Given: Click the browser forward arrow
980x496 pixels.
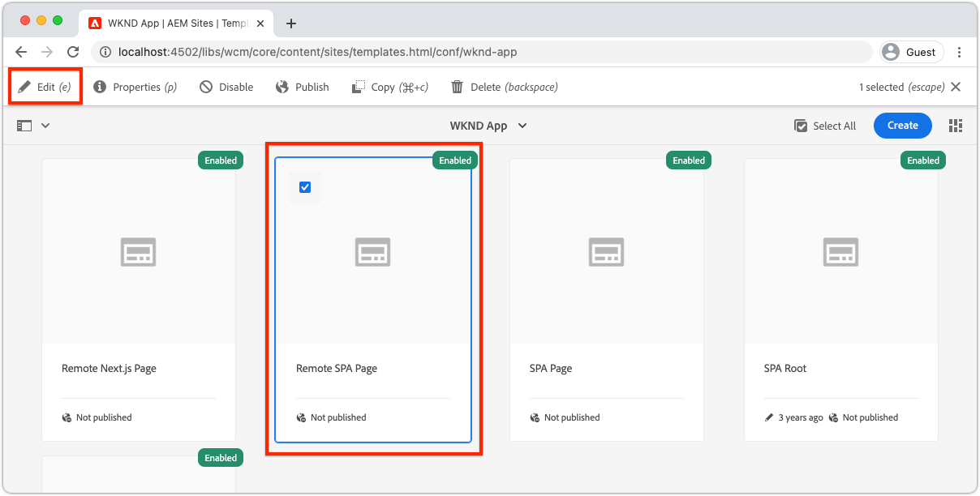Looking at the screenshot, I should click(x=47, y=52).
